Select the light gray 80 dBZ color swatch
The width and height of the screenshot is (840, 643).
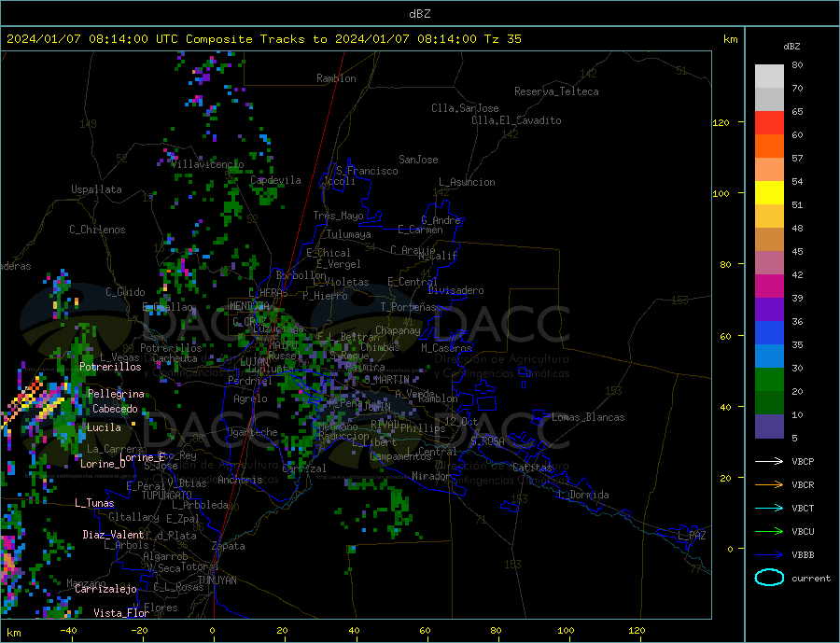769,77
